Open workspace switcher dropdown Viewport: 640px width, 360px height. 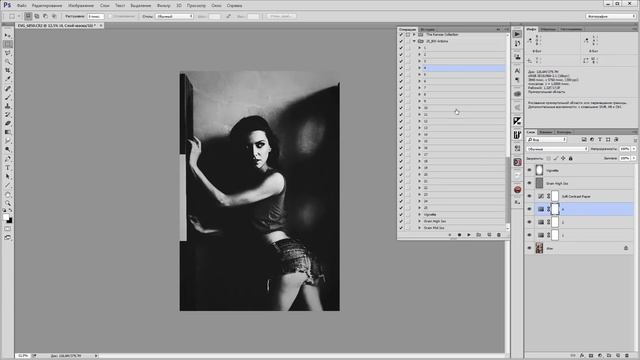tap(611, 16)
